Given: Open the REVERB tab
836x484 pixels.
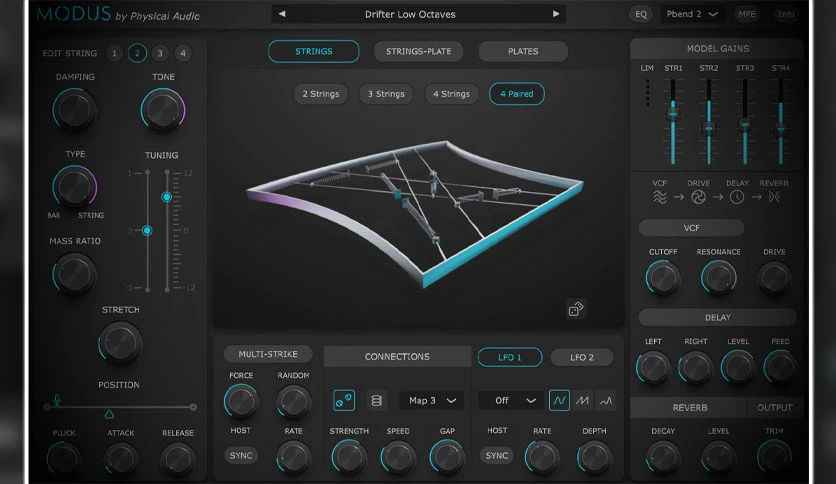Looking at the screenshot, I should (689, 408).
